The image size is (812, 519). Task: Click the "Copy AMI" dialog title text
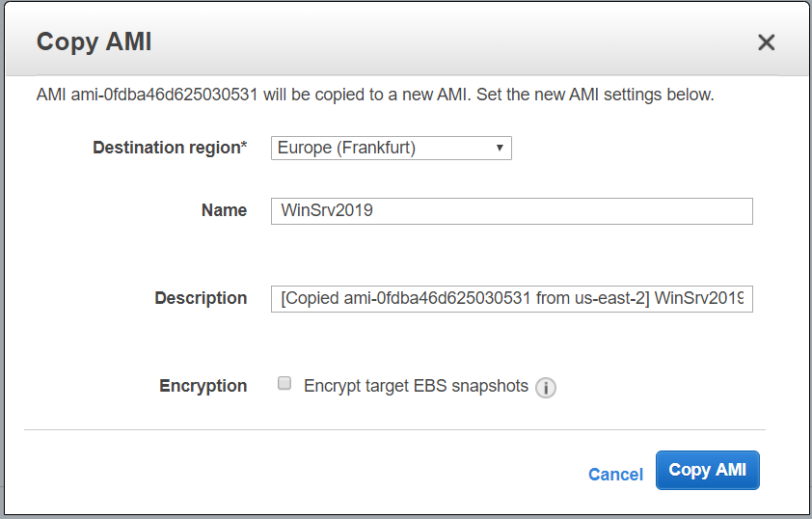click(94, 42)
